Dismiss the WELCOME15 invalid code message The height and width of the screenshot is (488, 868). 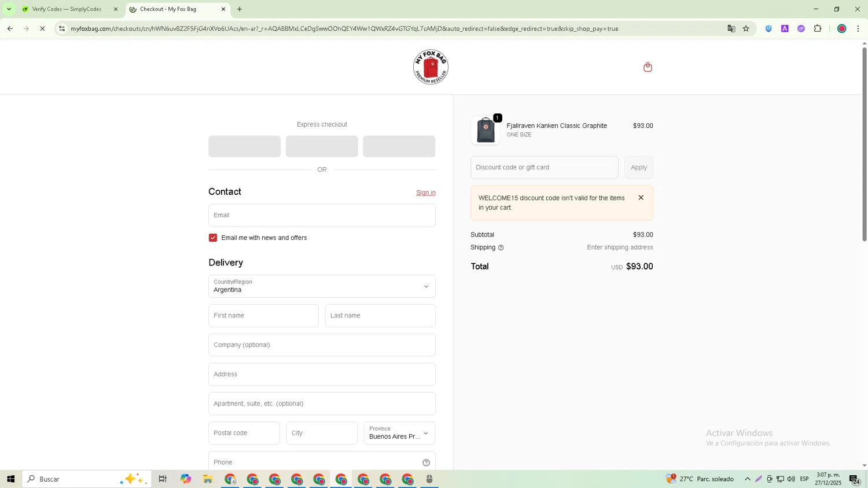(x=641, y=198)
